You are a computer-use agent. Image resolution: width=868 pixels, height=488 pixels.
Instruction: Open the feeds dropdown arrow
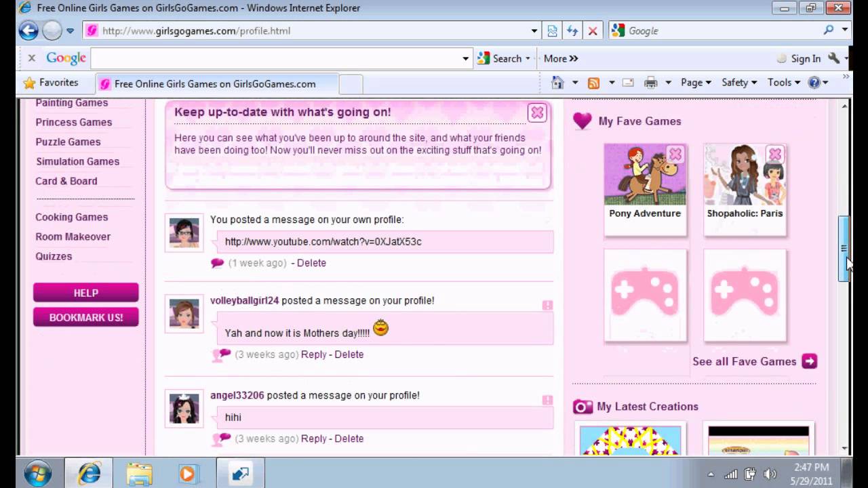point(611,83)
